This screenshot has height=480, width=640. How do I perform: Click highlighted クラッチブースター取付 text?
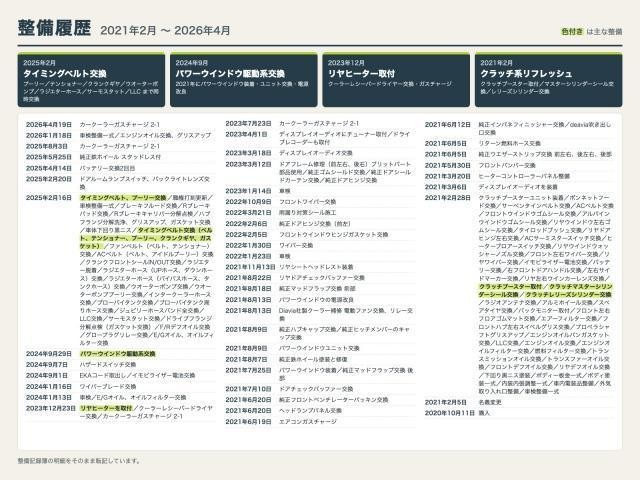pyautogui.click(x=510, y=287)
